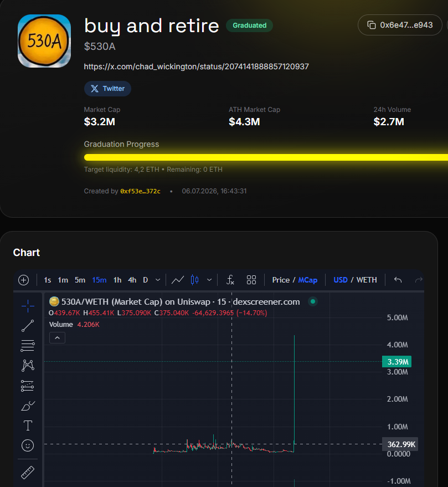This screenshot has height=487, width=448.
Task: Click the $530A ticker text
Action: tap(100, 47)
